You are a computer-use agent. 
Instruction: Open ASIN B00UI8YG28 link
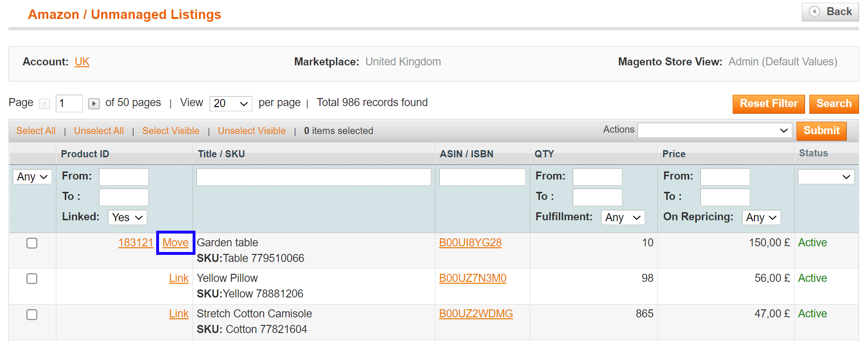470,243
